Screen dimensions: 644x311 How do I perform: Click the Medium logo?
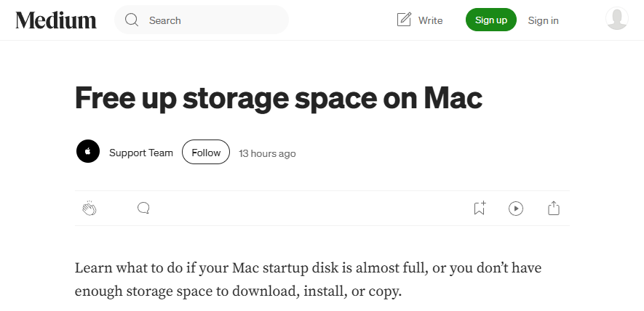tap(56, 20)
